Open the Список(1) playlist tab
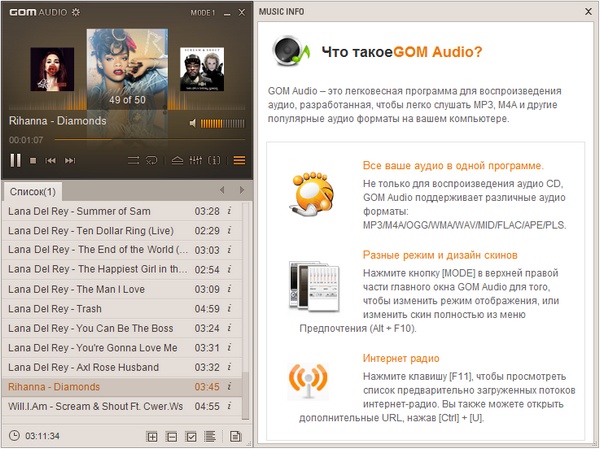The width and height of the screenshot is (600, 449). click(33, 191)
